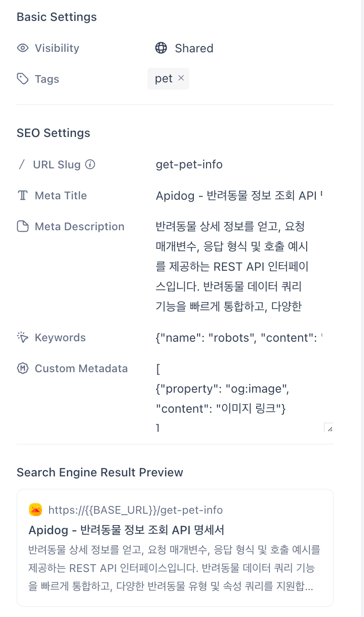Click the eye icon beside Visibility
The image size is (364, 617).
coord(23,48)
